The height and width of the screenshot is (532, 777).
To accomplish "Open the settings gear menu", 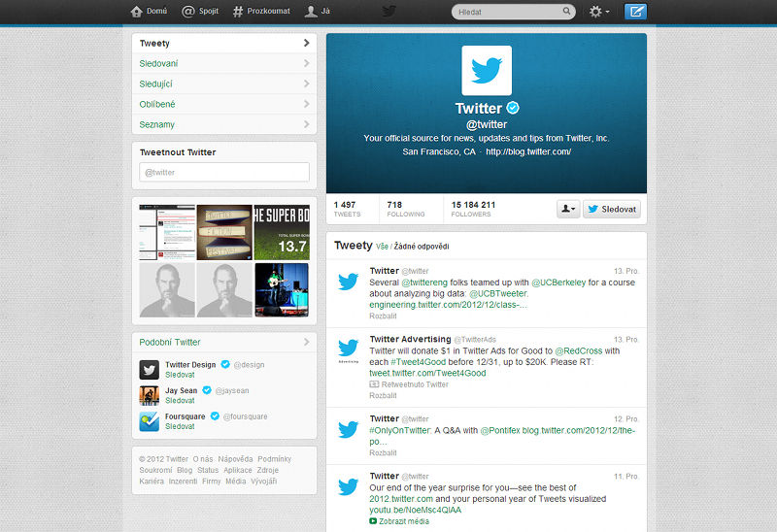I will click(599, 12).
